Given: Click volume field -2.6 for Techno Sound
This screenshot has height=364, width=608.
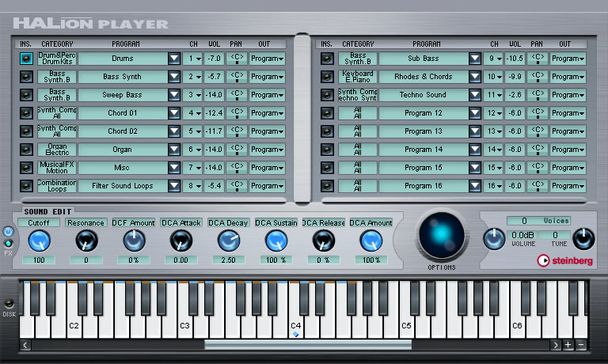Looking at the screenshot, I should pyautogui.click(x=515, y=95).
